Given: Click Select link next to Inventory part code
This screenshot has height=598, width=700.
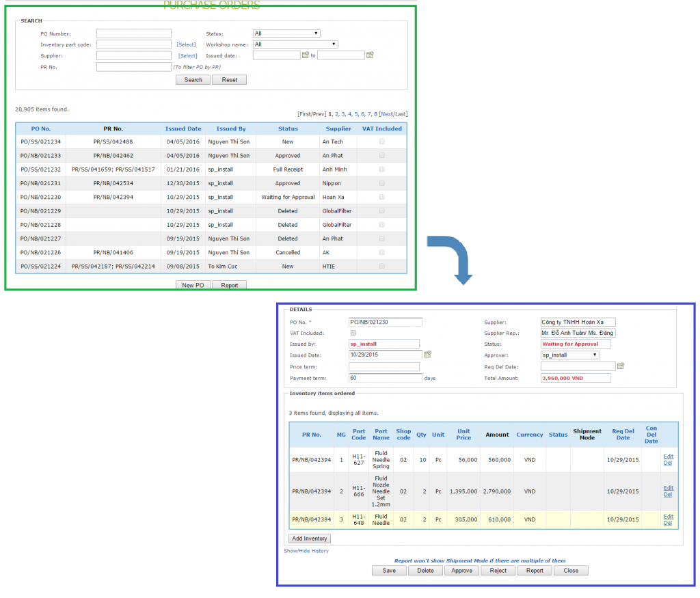Looking at the screenshot, I should click(x=187, y=44).
